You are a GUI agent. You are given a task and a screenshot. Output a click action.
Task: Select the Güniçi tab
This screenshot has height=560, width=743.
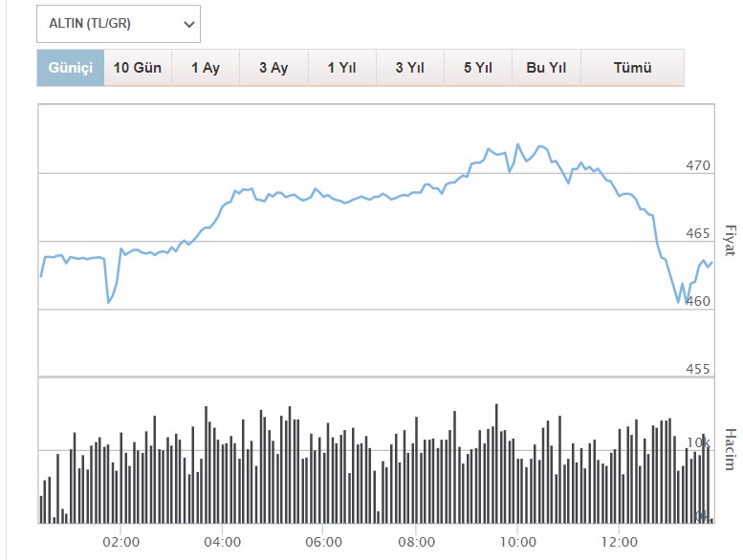pyautogui.click(x=70, y=68)
